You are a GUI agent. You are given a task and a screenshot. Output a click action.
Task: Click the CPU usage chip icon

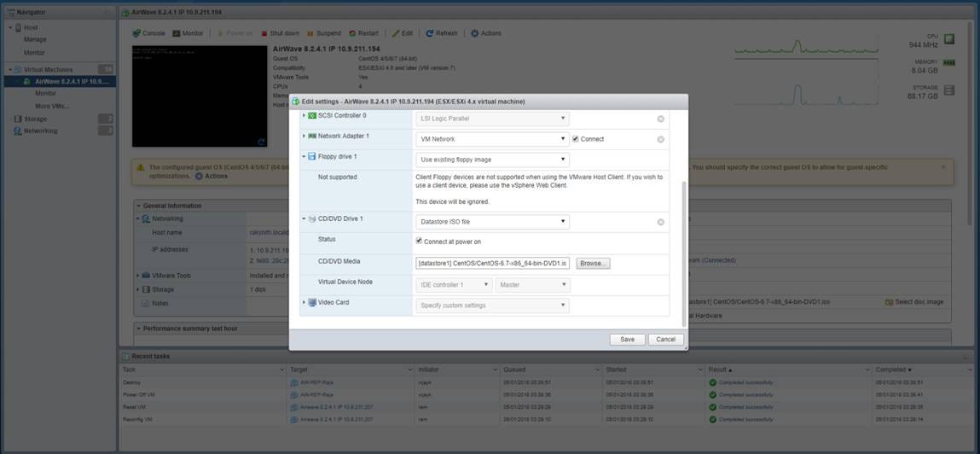949,39
